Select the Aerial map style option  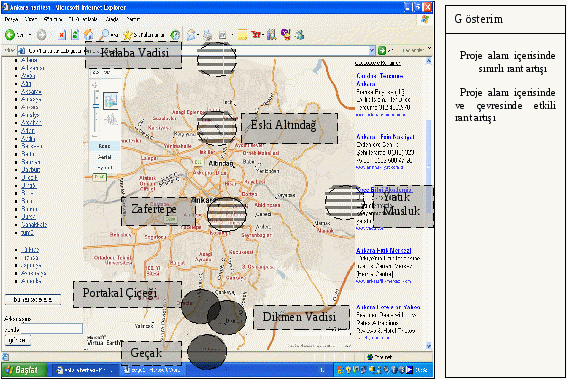tap(104, 157)
